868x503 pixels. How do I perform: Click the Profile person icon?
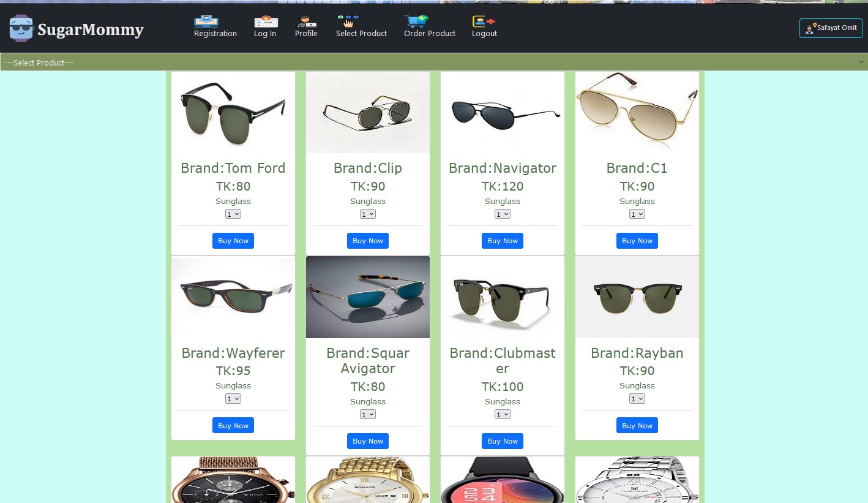[306, 21]
